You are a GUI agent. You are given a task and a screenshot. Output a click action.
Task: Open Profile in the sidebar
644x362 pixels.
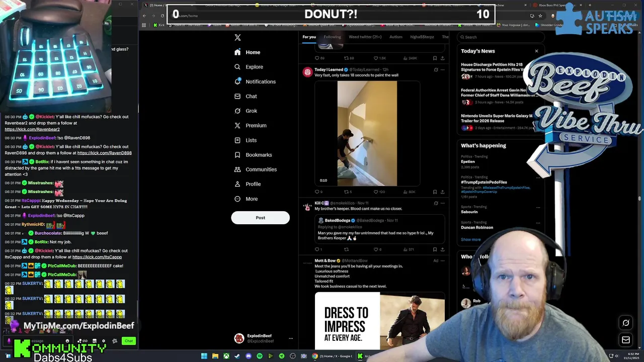(x=248, y=184)
